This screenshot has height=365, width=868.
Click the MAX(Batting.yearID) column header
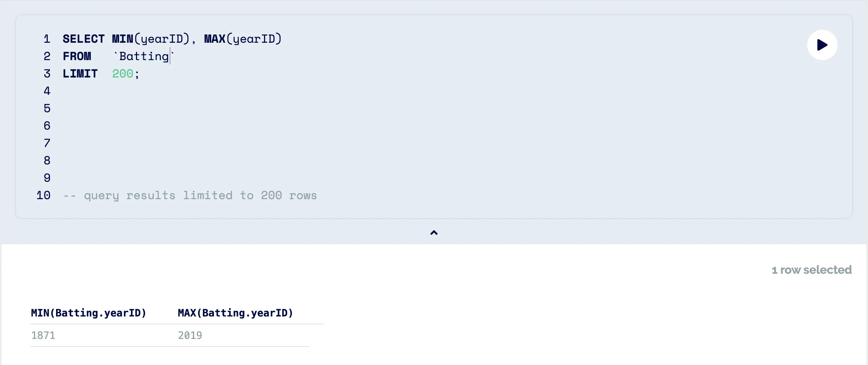point(235,313)
